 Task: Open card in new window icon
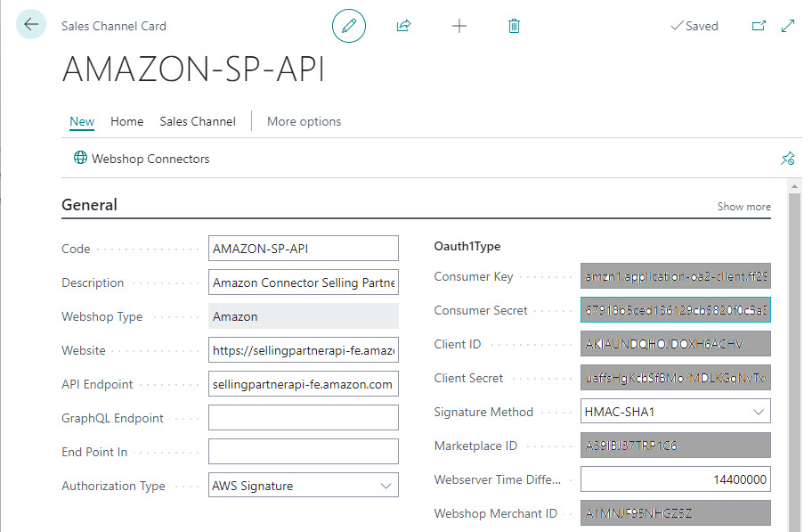(759, 26)
